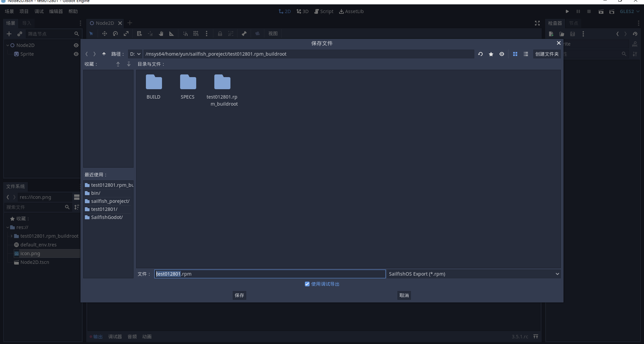Switch the save dialog to list view

[526, 54]
